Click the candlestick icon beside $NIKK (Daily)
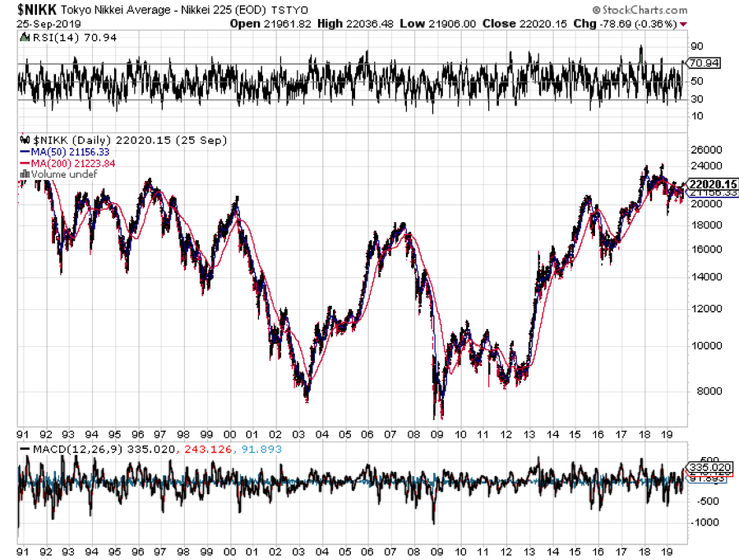 (x=22, y=141)
